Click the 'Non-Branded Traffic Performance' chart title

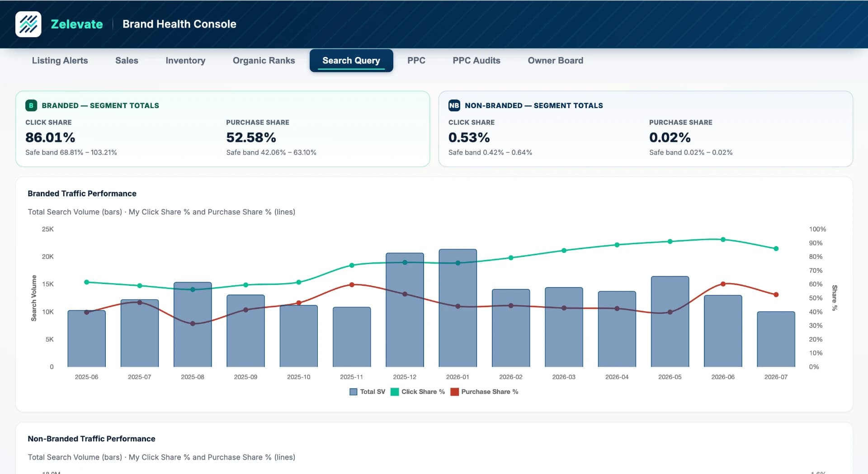pyautogui.click(x=91, y=439)
